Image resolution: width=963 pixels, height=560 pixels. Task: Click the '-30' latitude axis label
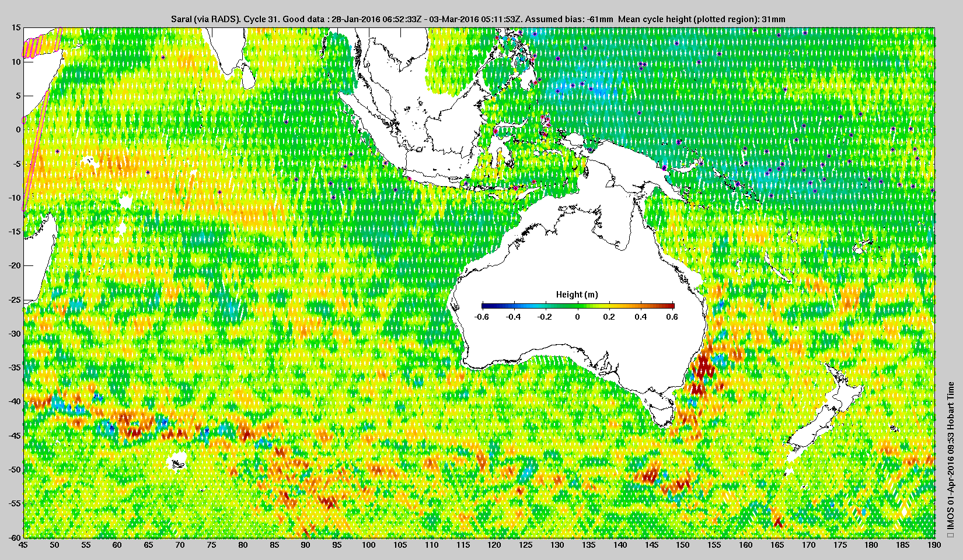coord(14,334)
